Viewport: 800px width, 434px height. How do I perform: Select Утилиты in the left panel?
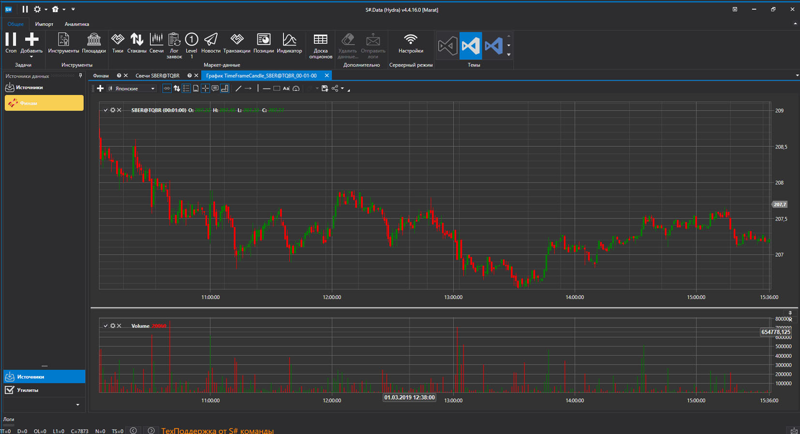[28, 390]
